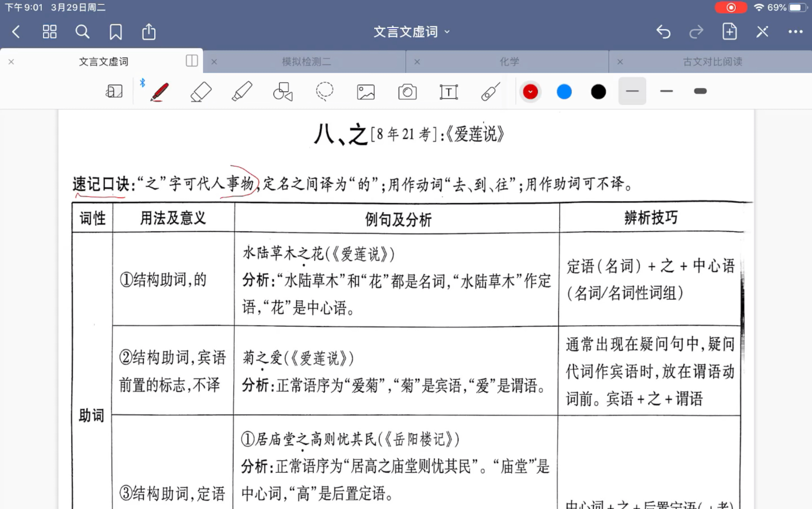Viewport: 812px width, 509px height.
Task: Tap the Bluetooth stylus indicator
Action: tap(142, 83)
